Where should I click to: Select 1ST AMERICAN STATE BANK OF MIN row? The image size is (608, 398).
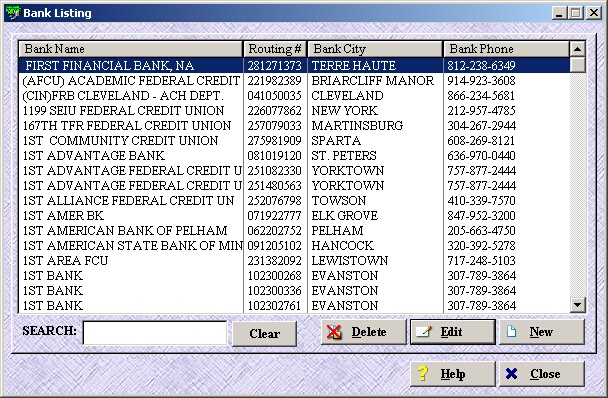pyautogui.click(x=294, y=246)
